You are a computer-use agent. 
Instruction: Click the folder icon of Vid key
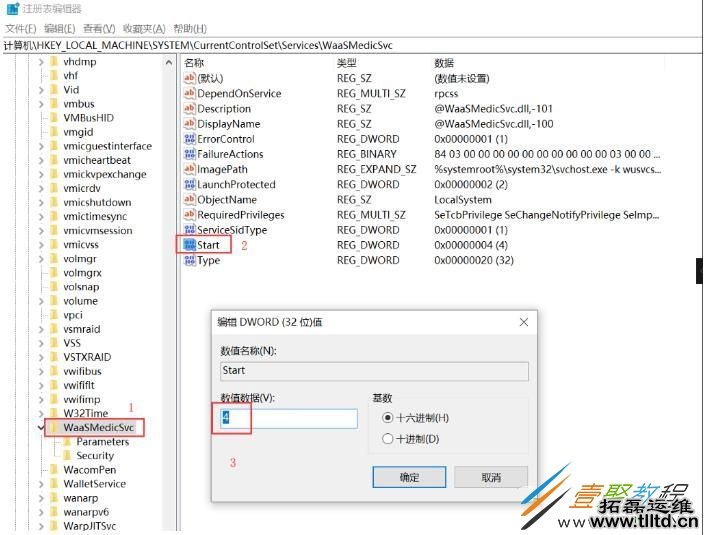[54, 90]
